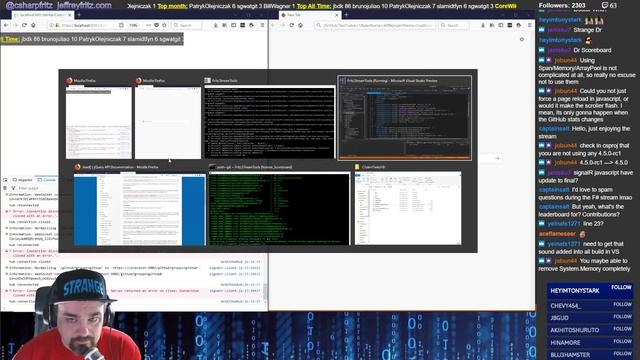The width and height of the screenshot is (640, 360).
Task: Open page actions ellipsis in left Firefox
Action: click(x=148, y=25)
